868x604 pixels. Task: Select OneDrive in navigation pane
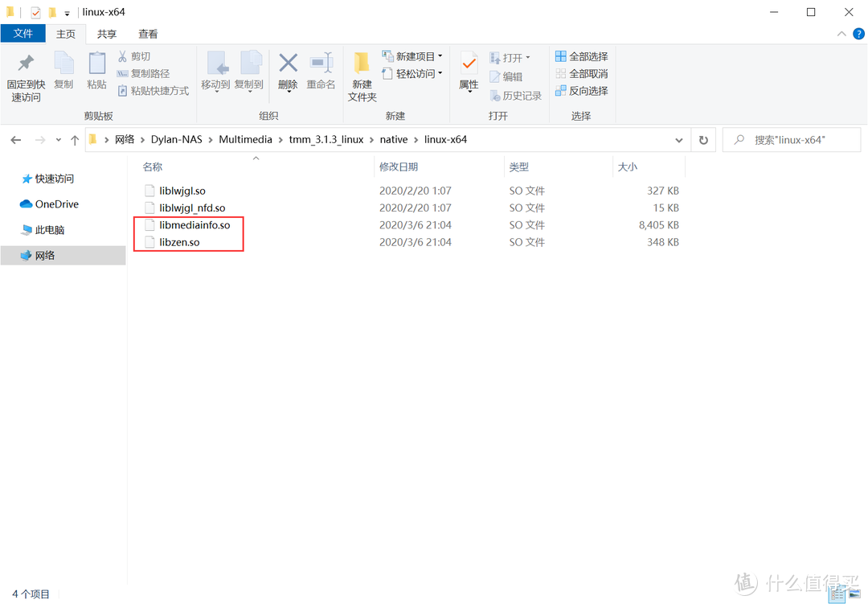point(49,204)
